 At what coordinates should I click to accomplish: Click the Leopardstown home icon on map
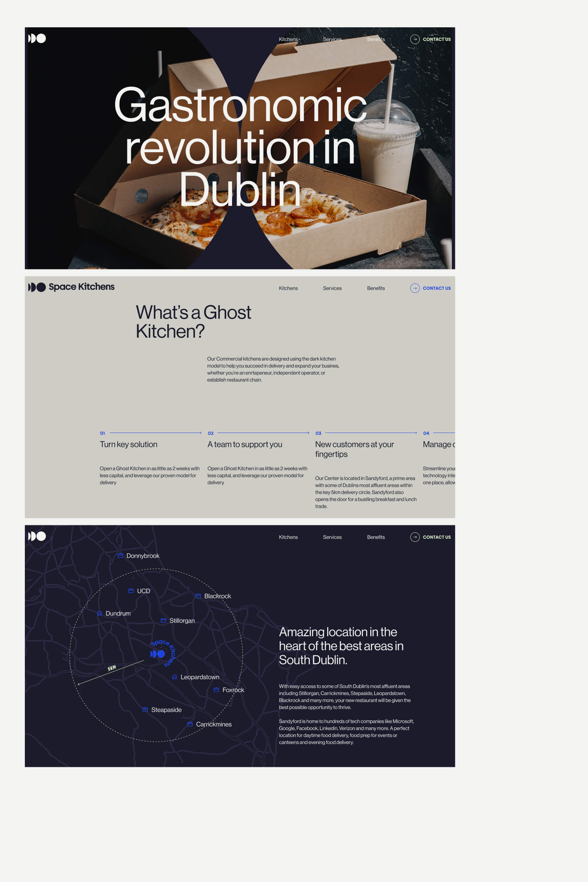(174, 677)
